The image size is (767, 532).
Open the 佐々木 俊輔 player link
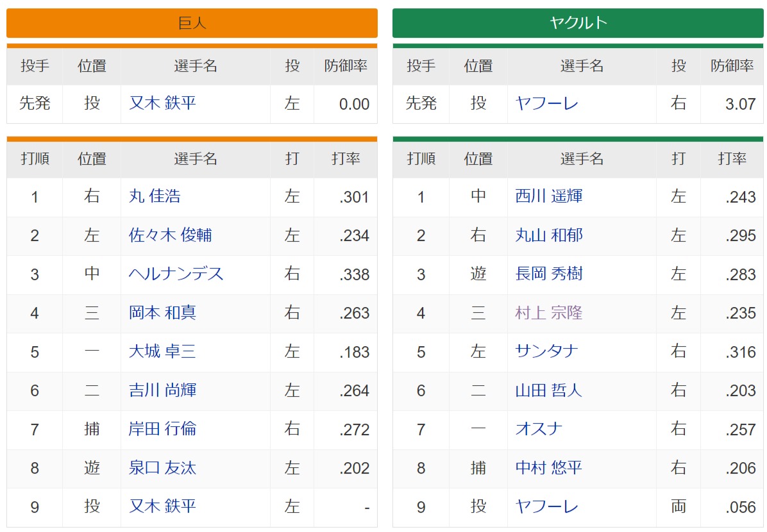coord(170,235)
